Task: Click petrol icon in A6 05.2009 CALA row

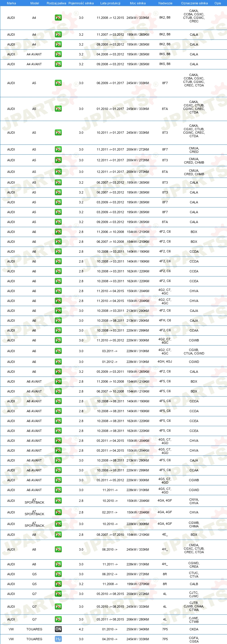Action: tap(58, 372)
